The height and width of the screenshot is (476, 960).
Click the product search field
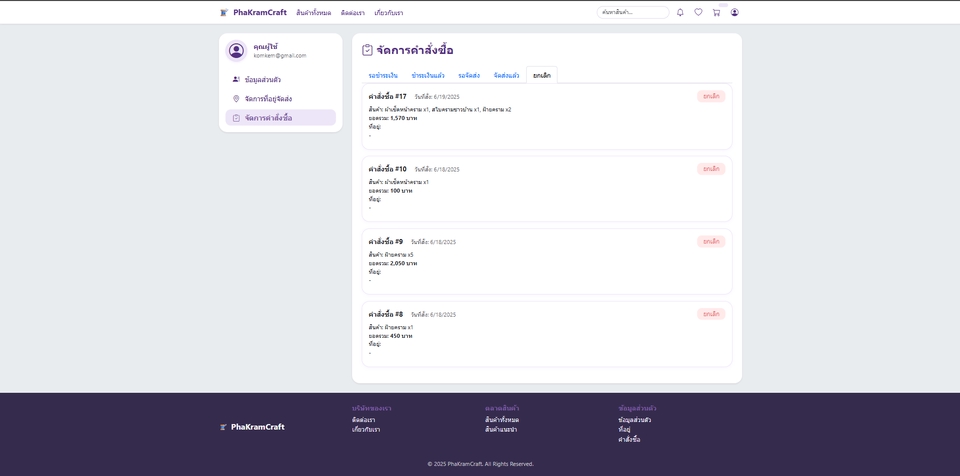(632, 12)
